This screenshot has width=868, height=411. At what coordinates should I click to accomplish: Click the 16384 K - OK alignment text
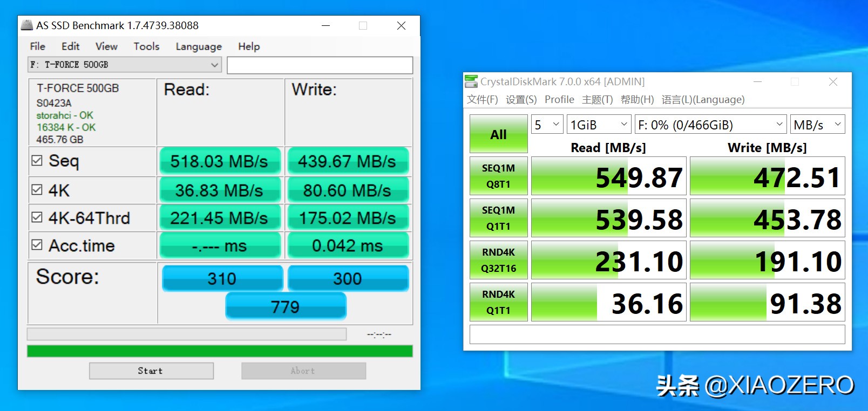click(x=66, y=127)
